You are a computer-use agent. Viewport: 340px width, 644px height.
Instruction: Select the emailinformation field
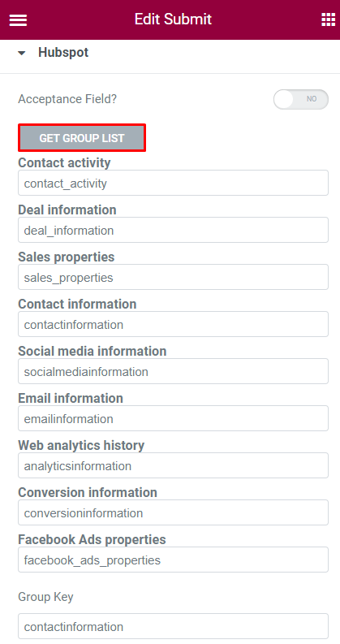(x=173, y=418)
